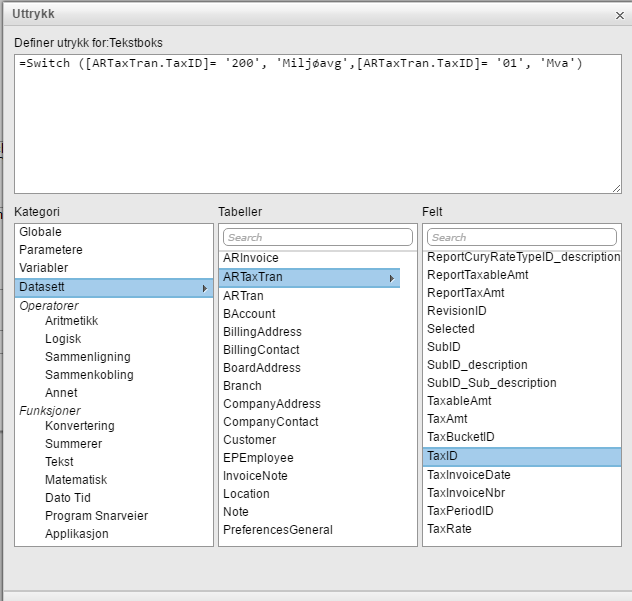Open the Aritmetikk operators
This screenshot has height=601, width=632.
pos(71,321)
